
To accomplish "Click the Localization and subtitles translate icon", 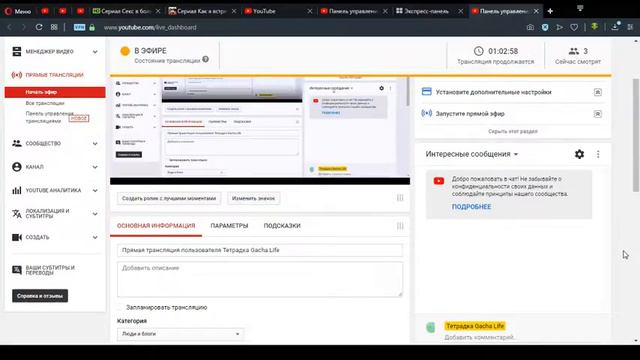I will (x=16, y=213).
